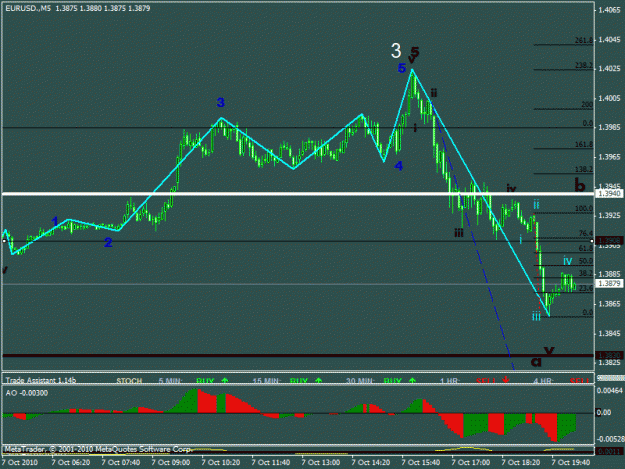
Task: Select the cyan iv sub-wave label
Action: pyautogui.click(x=568, y=261)
